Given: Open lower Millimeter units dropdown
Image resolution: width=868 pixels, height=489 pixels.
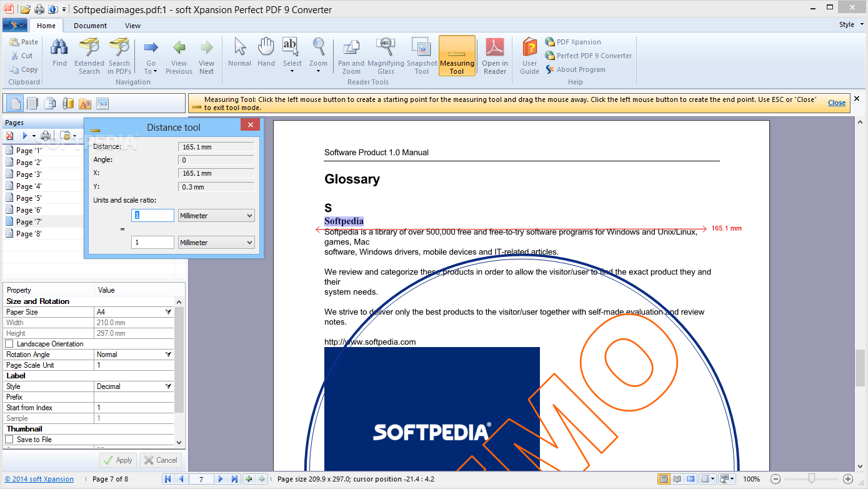Looking at the screenshot, I should tap(216, 242).
